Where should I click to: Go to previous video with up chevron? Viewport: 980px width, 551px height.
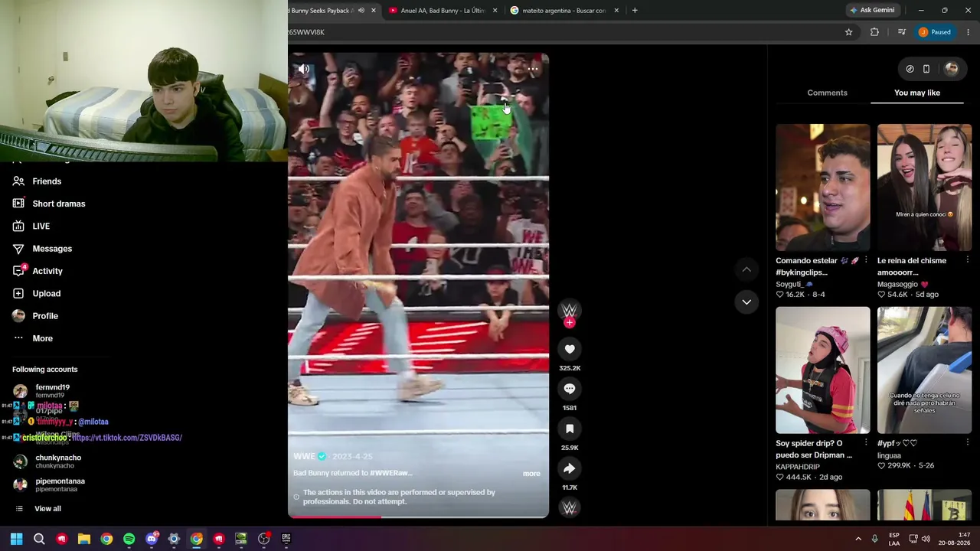coord(746,269)
